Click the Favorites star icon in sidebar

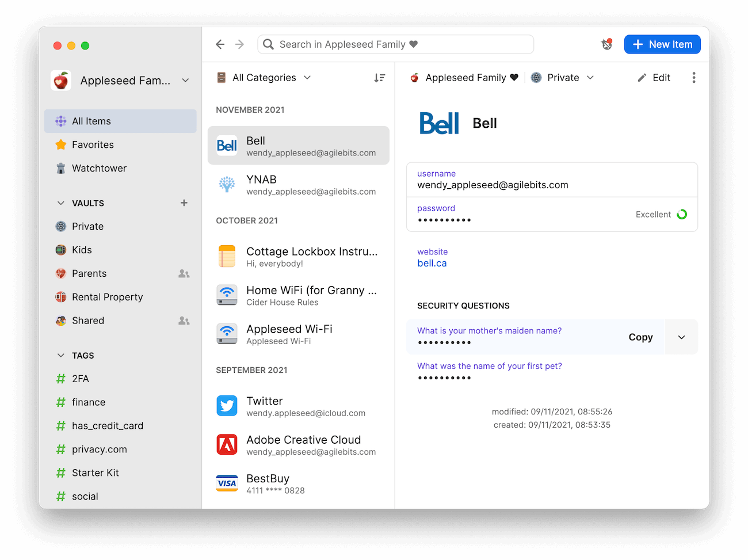(60, 144)
